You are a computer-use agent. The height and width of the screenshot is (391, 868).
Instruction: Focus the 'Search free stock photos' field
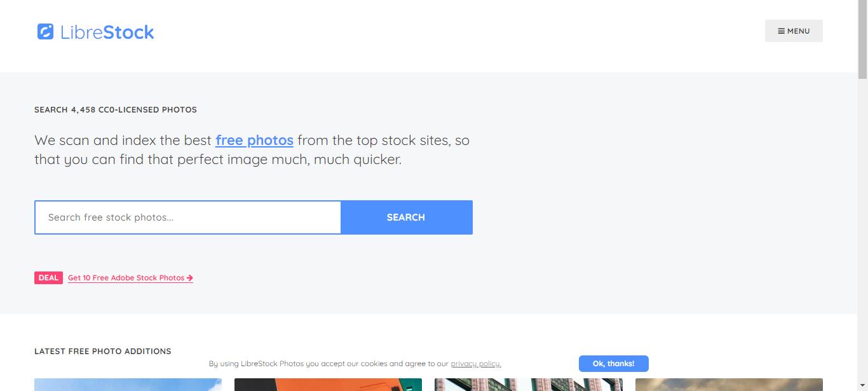(188, 217)
